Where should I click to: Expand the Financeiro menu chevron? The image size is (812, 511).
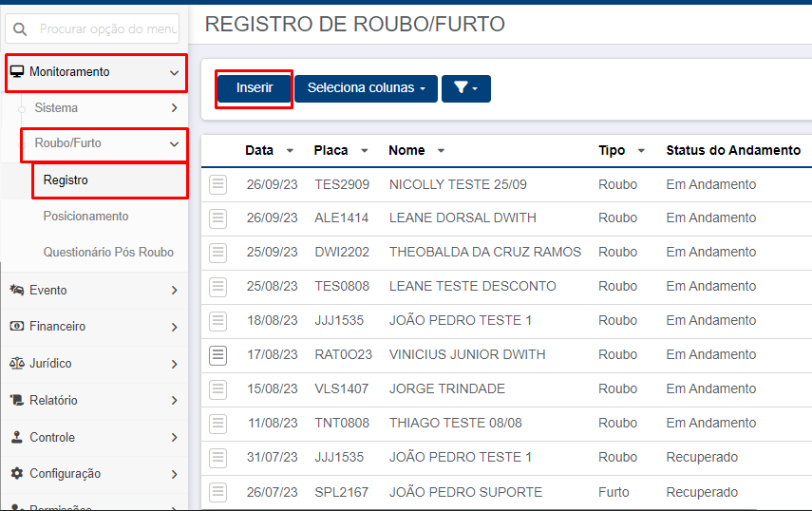coord(175,327)
